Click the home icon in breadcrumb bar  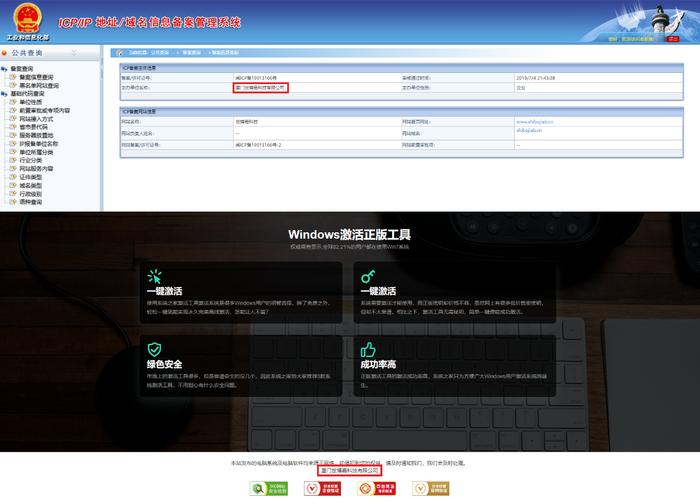[x=120, y=53]
